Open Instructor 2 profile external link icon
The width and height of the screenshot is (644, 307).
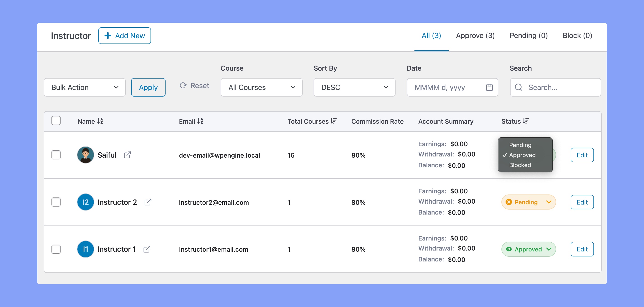click(x=148, y=202)
